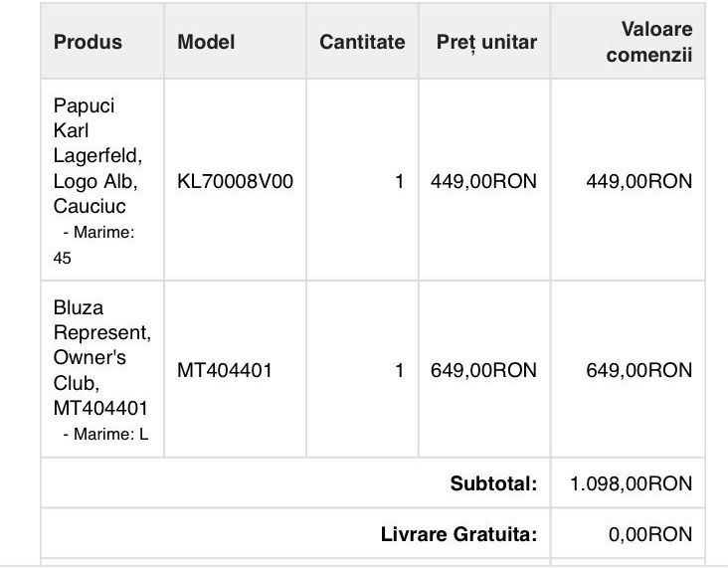Click the Preț unitar column header
This screenshot has width=728, height=568.
[x=486, y=42]
